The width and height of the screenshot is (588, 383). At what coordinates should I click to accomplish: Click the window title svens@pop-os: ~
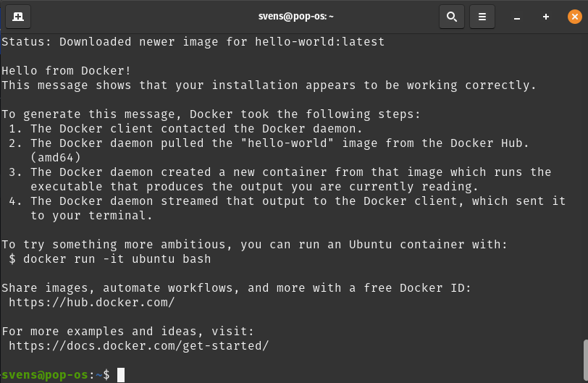(x=296, y=17)
